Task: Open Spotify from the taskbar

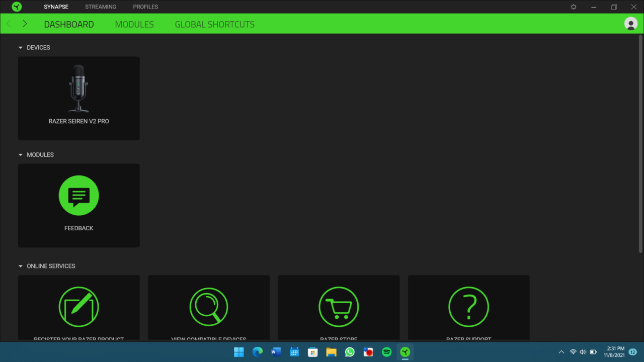Action: [x=386, y=352]
